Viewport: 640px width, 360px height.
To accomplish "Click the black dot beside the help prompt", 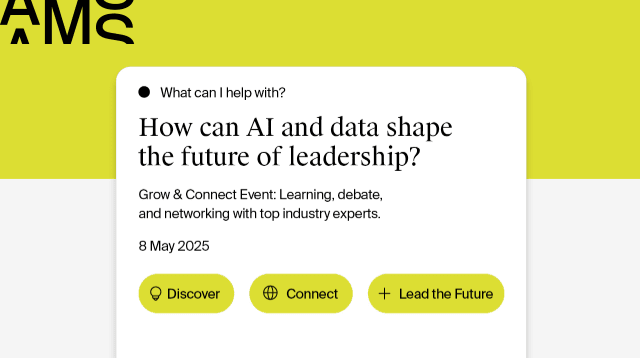I will [144, 92].
